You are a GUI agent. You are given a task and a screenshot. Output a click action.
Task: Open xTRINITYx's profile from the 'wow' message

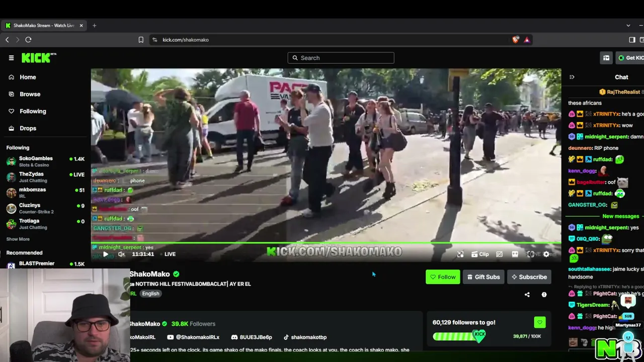[606, 125]
